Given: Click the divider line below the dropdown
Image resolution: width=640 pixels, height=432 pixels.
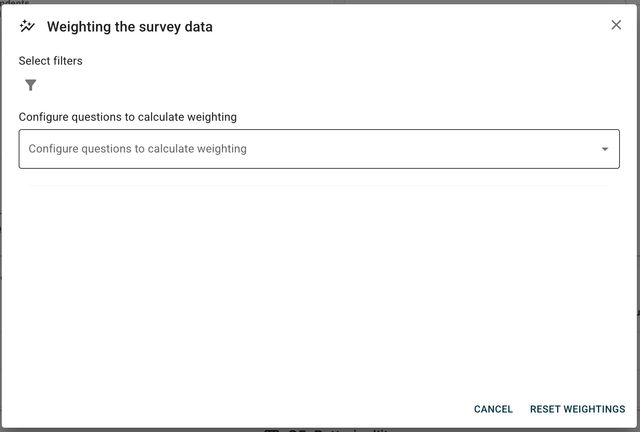Looking at the screenshot, I should pos(318,185).
